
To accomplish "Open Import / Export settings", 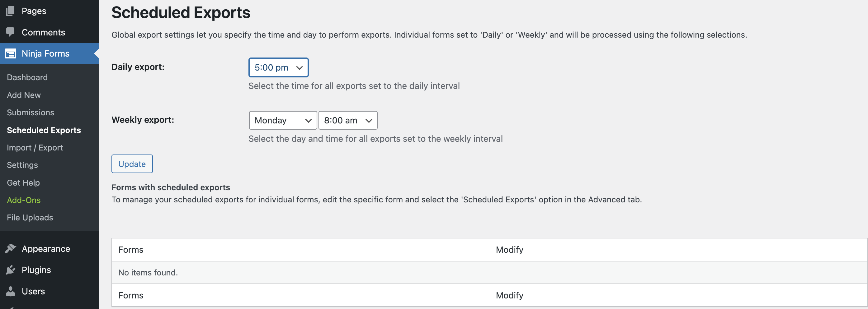I will [35, 147].
